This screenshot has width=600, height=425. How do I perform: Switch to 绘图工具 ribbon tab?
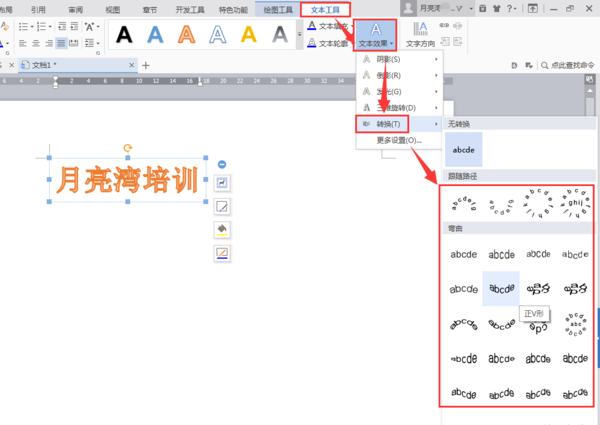(x=278, y=9)
